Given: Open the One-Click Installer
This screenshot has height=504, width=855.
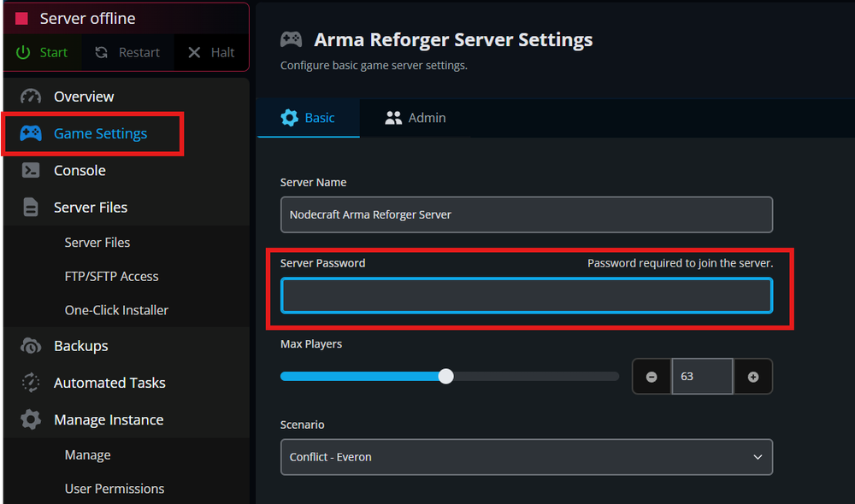Looking at the screenshot, I should 116,310.
